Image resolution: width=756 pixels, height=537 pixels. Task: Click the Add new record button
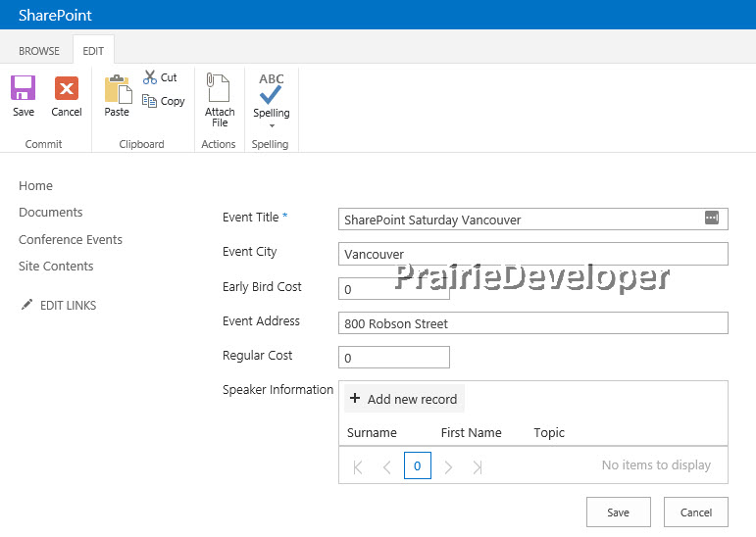coord(404,399)
